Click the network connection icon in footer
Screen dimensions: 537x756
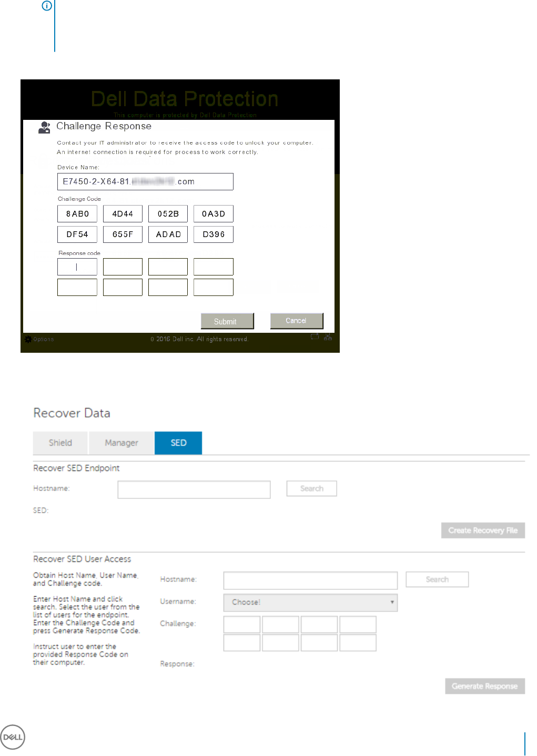pyautogui.click(x=328, y=337)
